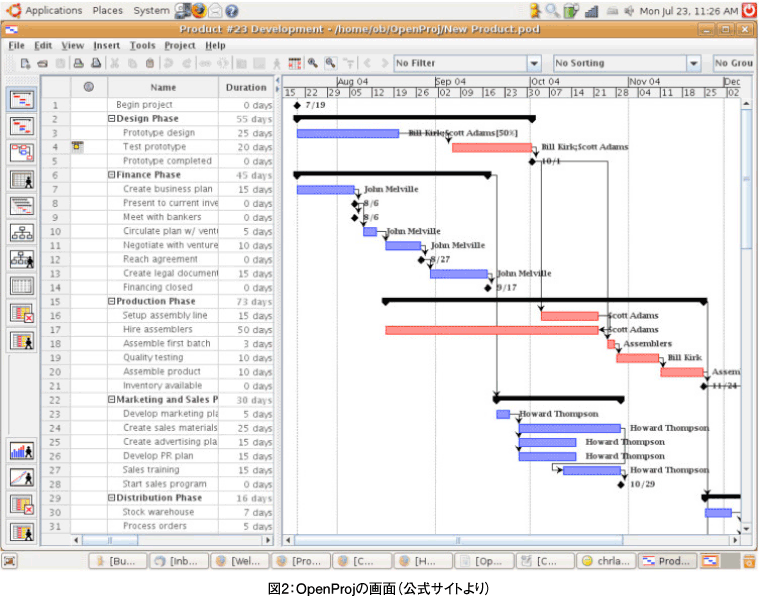
Task: Collapse the Finance Phase task group
Action: (111, 175)
